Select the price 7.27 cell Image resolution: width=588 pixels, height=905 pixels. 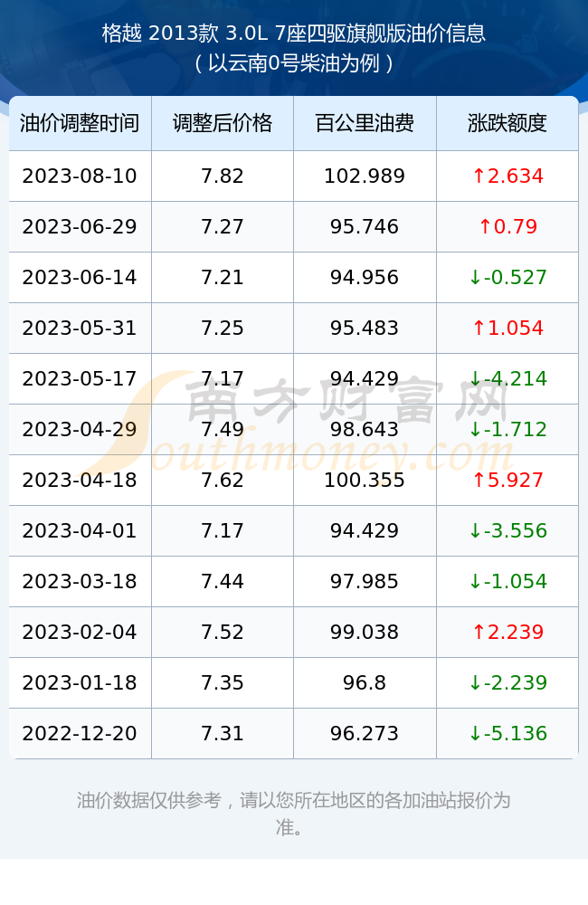pos(223,227)
